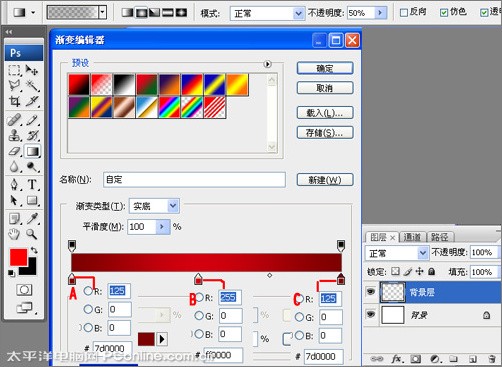The height and width of the screenshot is (367, 502).
Task: Click the 名称 gradient name field
Action: tap(194, 180)
